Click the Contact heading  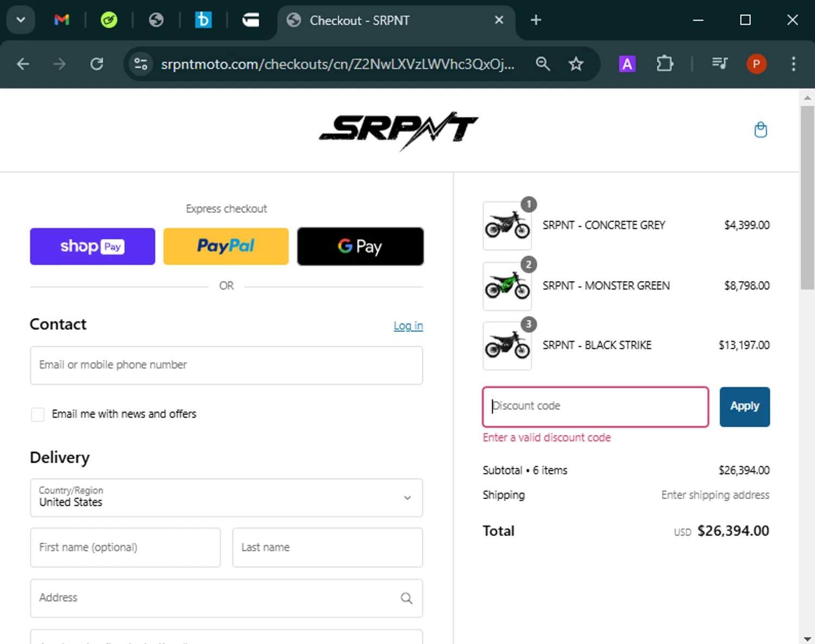click(x=58, y=324)
